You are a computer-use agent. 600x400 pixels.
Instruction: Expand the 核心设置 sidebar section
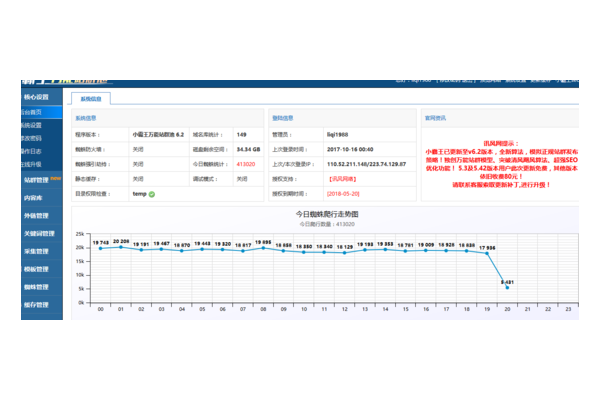38,98
